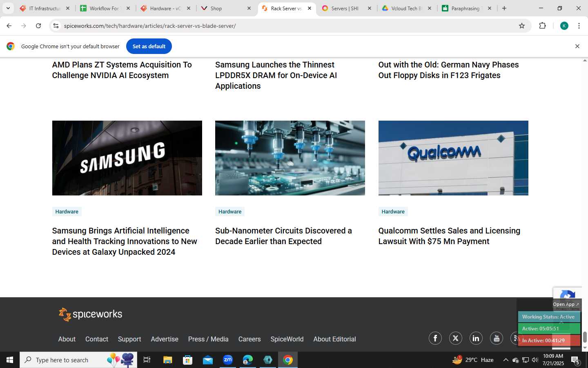Click the Samsung sign thumbnail image
Viewport: 588px width, 368px height.
coord(127,158)
